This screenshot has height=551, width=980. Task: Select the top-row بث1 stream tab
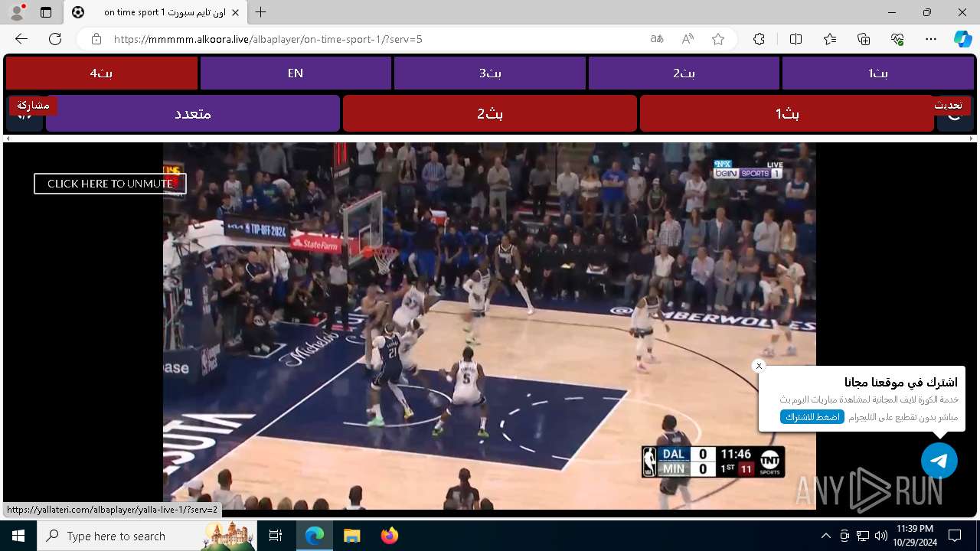tap(878, 73)
